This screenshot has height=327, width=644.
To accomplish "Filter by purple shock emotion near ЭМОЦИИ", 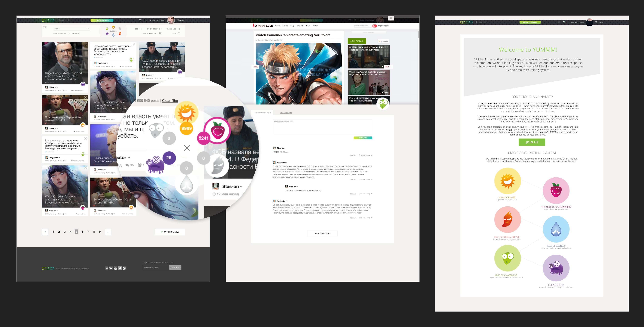I will click(107, 33).
